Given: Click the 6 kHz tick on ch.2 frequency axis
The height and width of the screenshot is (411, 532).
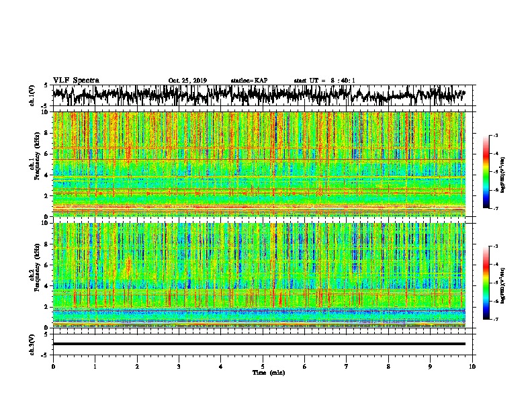Looking at the screenshot, I should [47, 265].
